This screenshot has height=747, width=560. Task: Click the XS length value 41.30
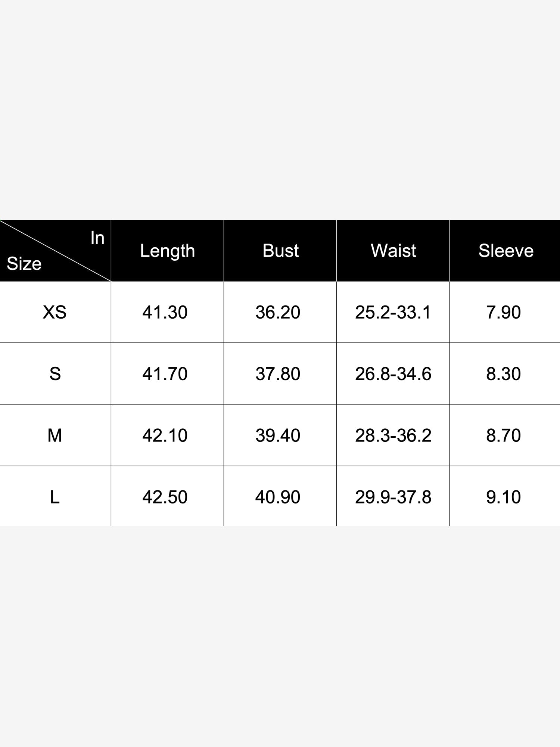[x=165, y=312]
